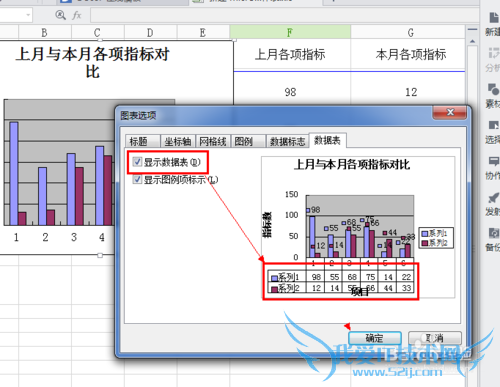This screenshot has width=500, height=387.
Task: Click the collapse bar above the scrollbar
Action: [472, 30]
